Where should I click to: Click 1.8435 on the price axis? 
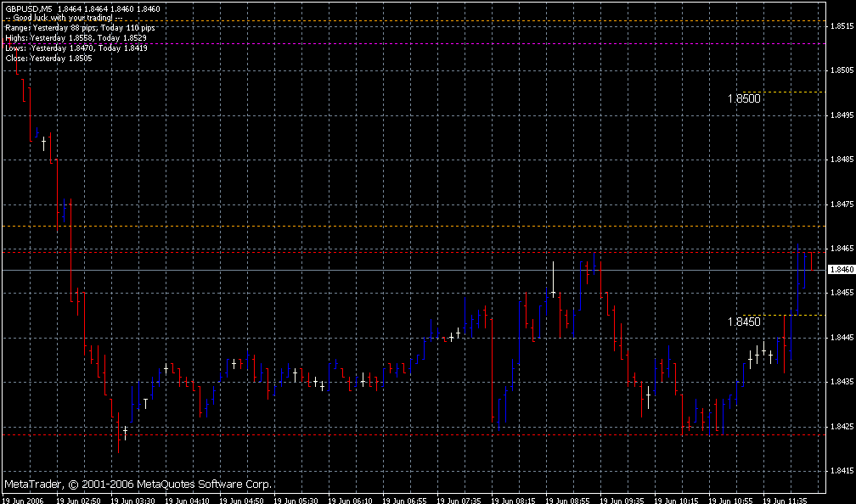842,382
